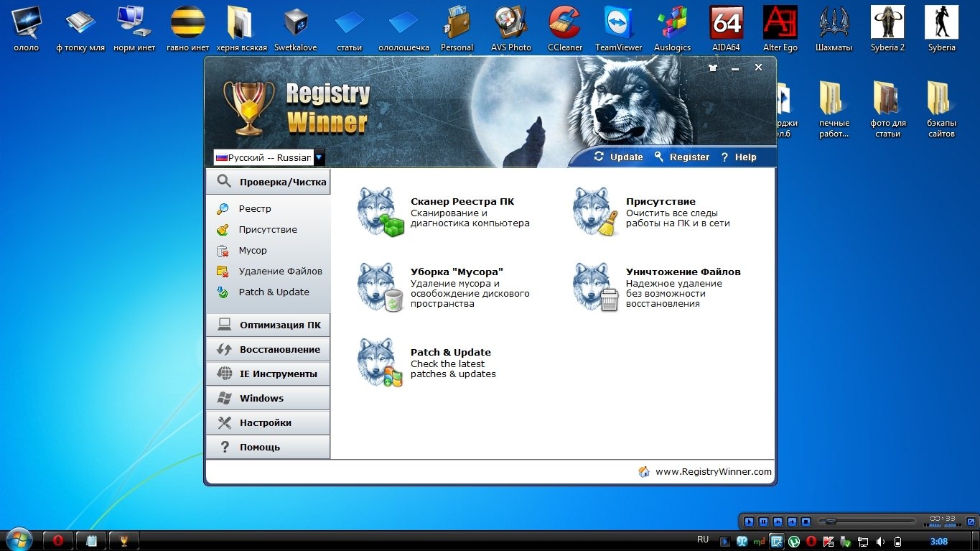Click the Register button in header
The image size is (980, 551).
[682, 157]
